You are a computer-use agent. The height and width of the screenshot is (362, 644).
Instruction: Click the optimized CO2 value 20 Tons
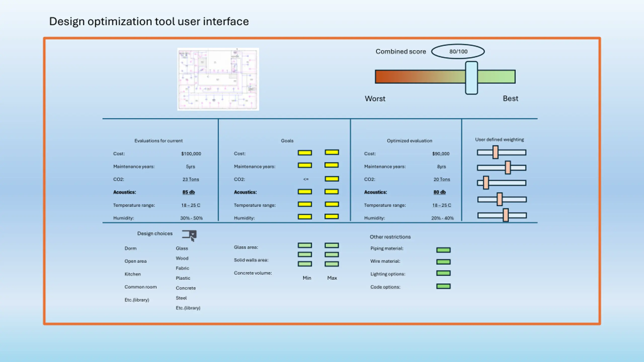tap(441, 179)
